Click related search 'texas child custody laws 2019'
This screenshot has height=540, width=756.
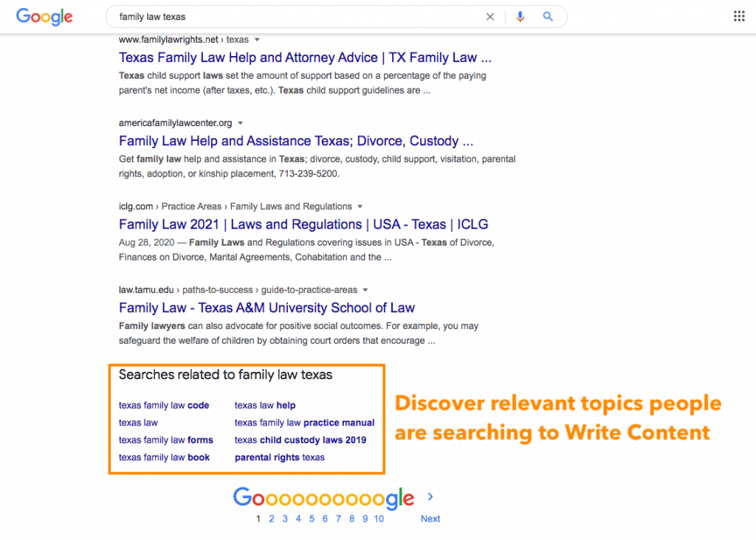(300, 440)
